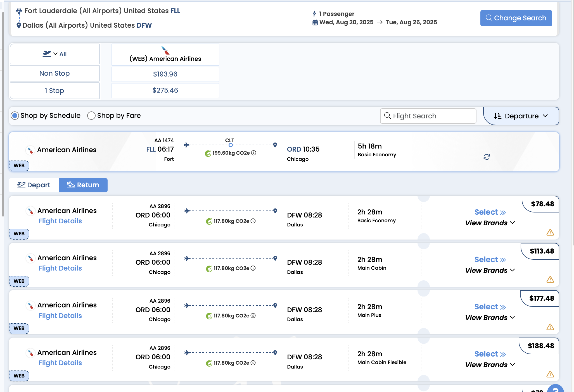574x392 pixels.
Task: Click the refresh icon on the selected AA 1474 flight
Action: coord(487,157)
